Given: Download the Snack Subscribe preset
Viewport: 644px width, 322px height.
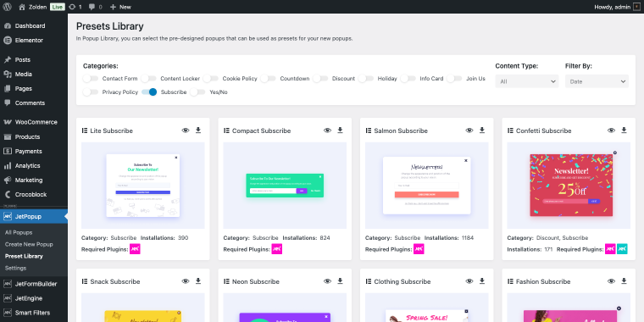Looking at the screenshot, I should tap(198, 281).
